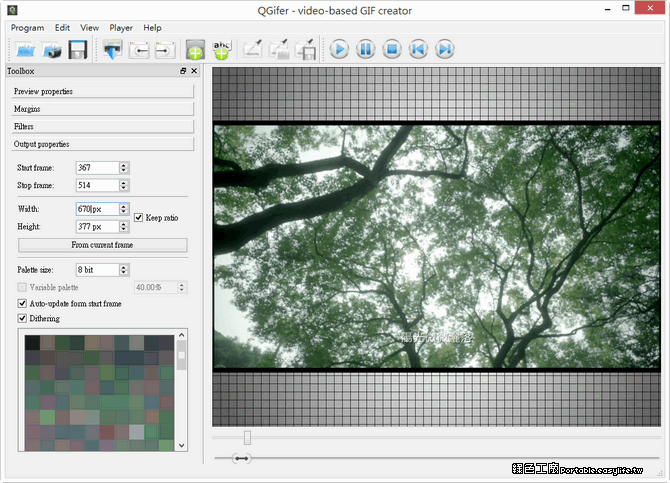Open the Edit menu
Viewport: 670px width, 483px height.
62,28
